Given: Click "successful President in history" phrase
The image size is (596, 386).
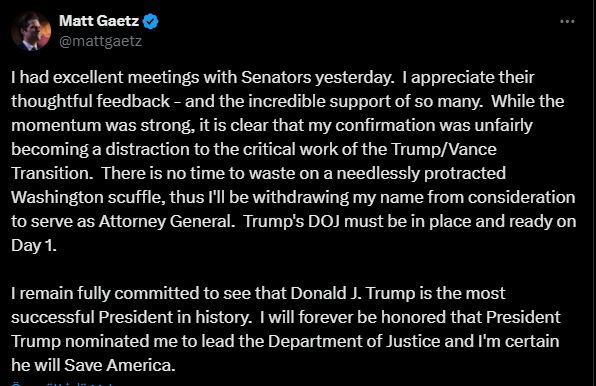Looking at the screenshot, I should pyautogui.click(x=132, y=317).
